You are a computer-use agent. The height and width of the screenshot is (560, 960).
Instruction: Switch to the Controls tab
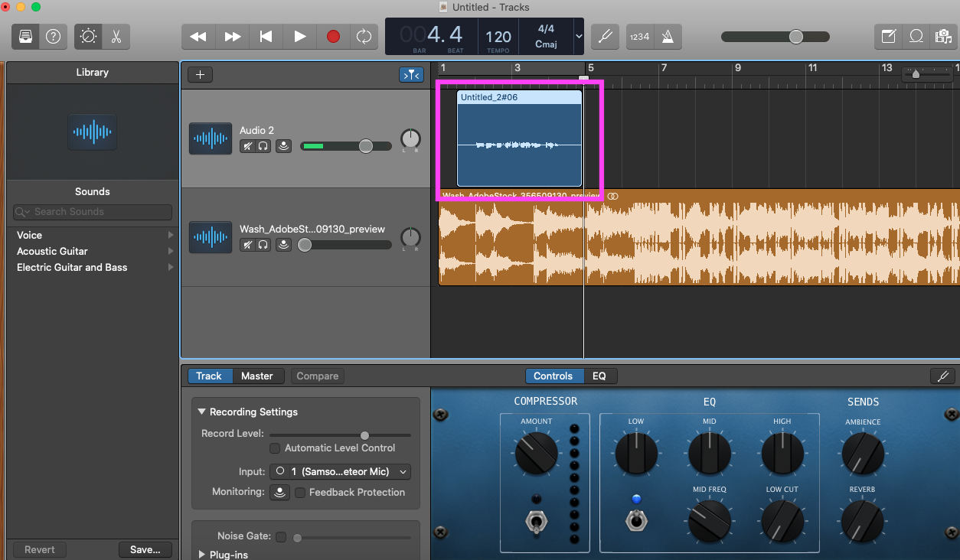(x=553, y=376)
